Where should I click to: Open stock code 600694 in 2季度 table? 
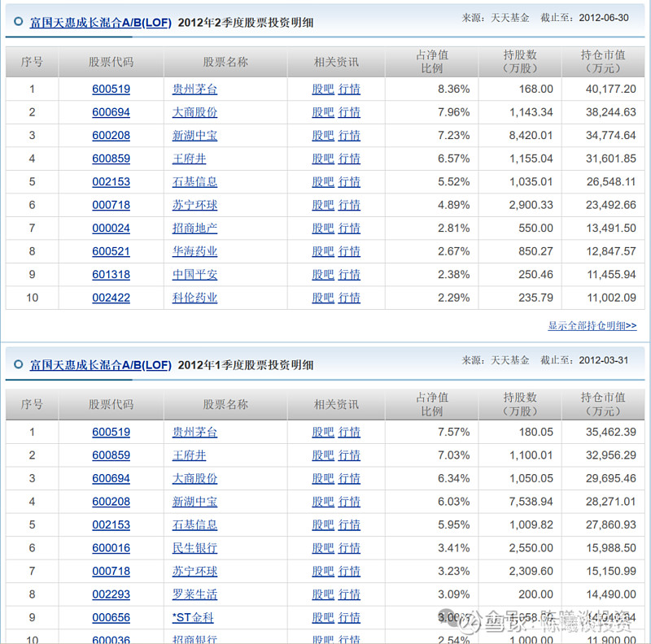111,112
